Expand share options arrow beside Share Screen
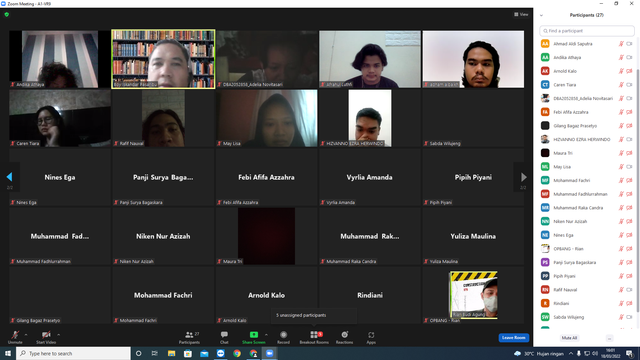 click(x=266, y=335)
